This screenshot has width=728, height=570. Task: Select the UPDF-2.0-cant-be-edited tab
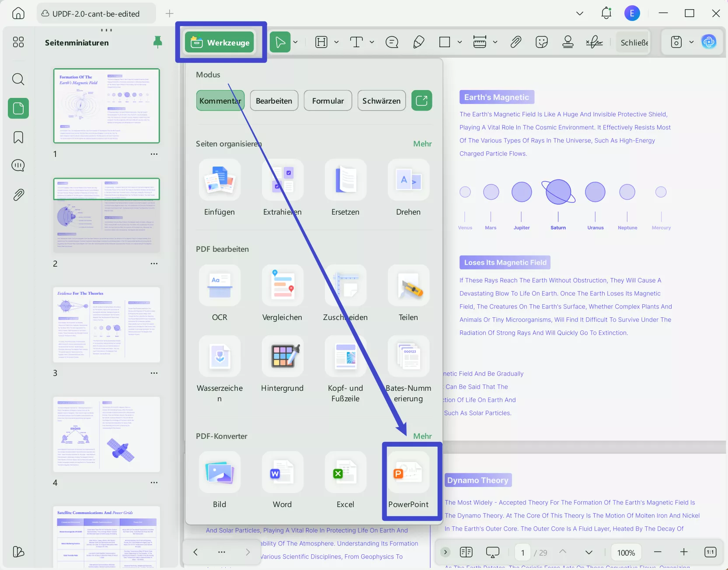(96, 14)
